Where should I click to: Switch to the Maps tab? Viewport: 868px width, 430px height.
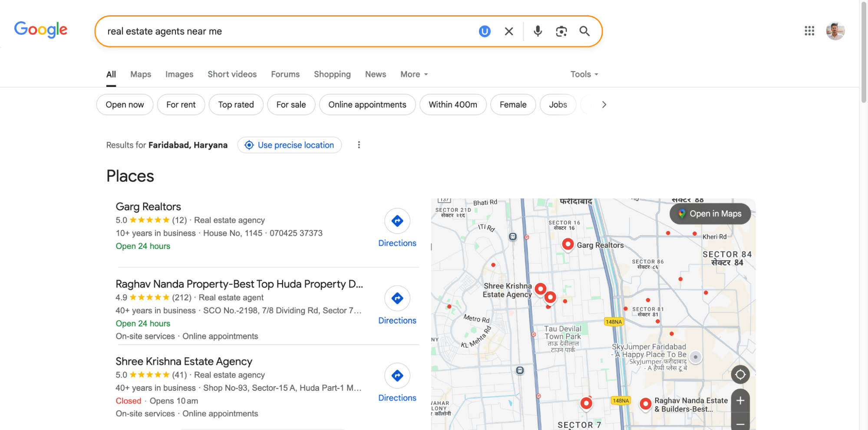click(x=140, y=74)
